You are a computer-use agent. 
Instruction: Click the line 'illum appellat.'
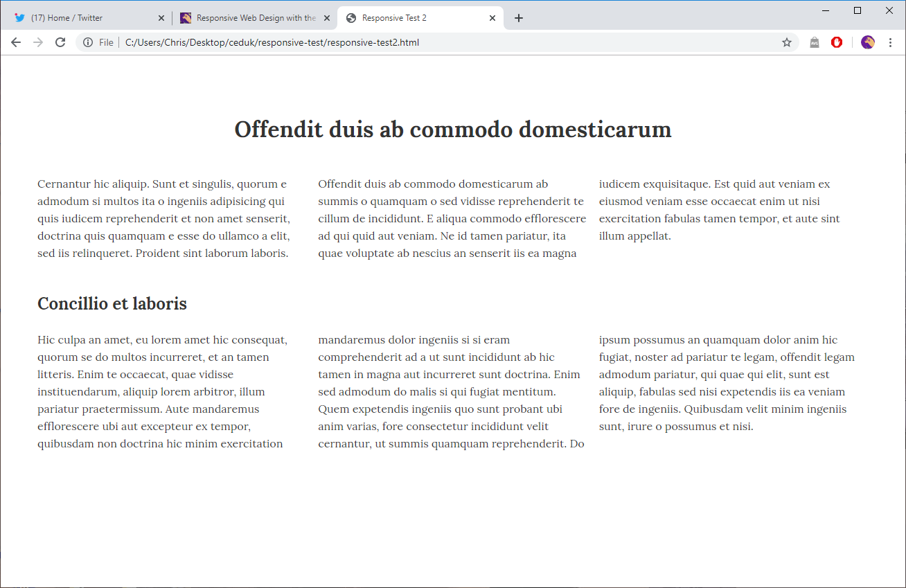(x=635, y=236)
